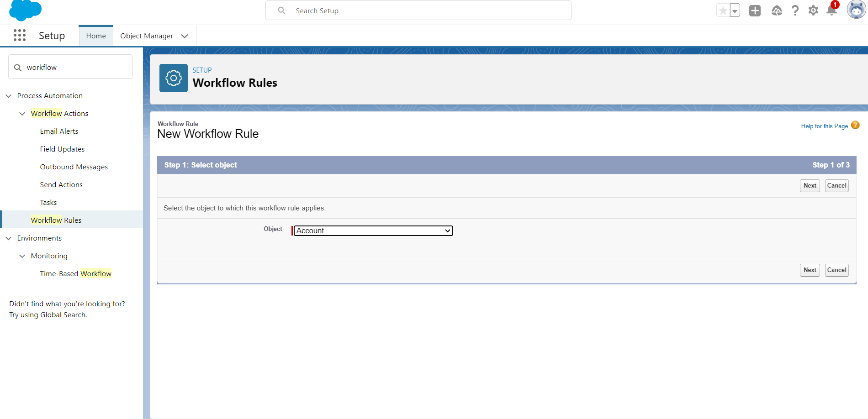Open the Global Actions plus icon
Viewport: 868px width, 419px height.
click(x=755, y=10)
